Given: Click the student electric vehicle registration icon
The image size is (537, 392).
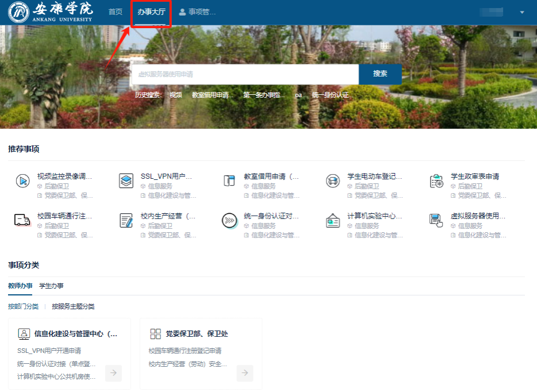Looking at the screenshot, I should 332,180.
